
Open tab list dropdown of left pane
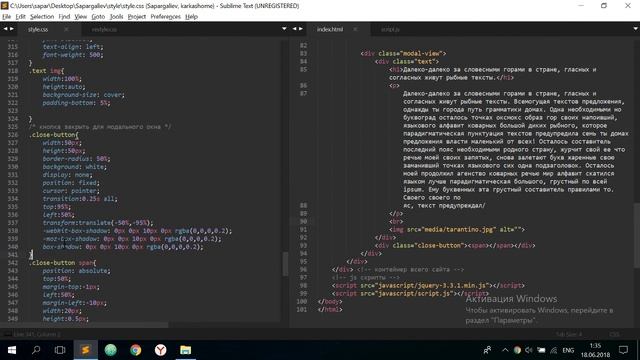click(284, 29)
